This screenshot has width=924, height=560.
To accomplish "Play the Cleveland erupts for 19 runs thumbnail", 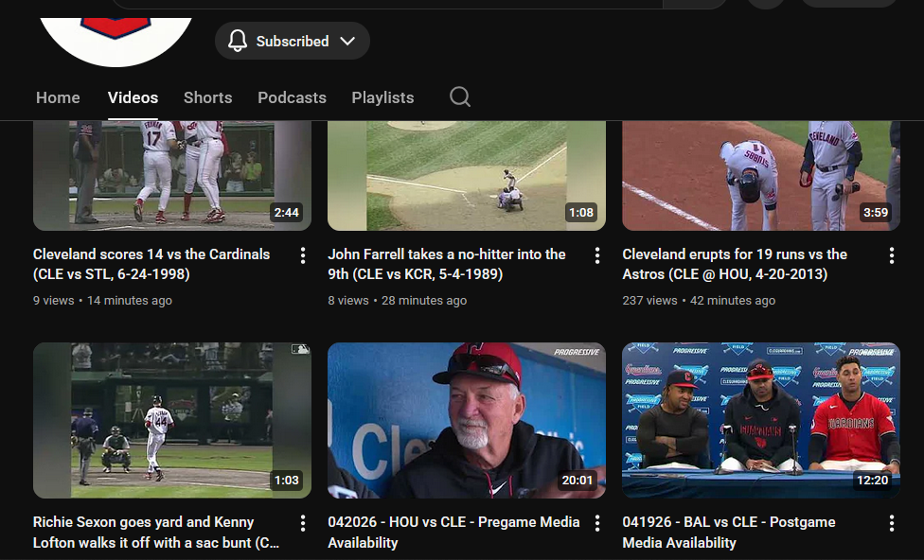I will pyautogui.click(x=761, y=176).
